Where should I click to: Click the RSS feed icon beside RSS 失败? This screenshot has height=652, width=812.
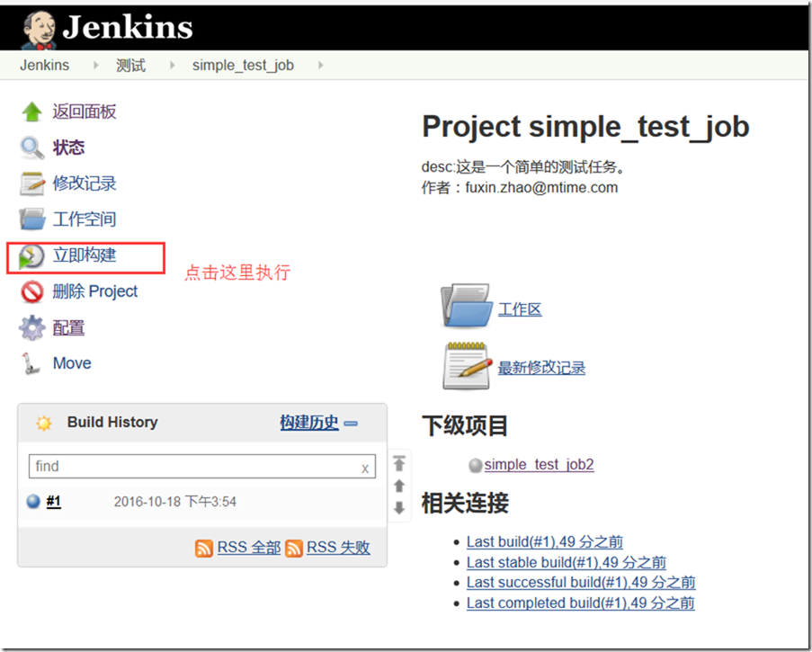[x=294, y=548]
